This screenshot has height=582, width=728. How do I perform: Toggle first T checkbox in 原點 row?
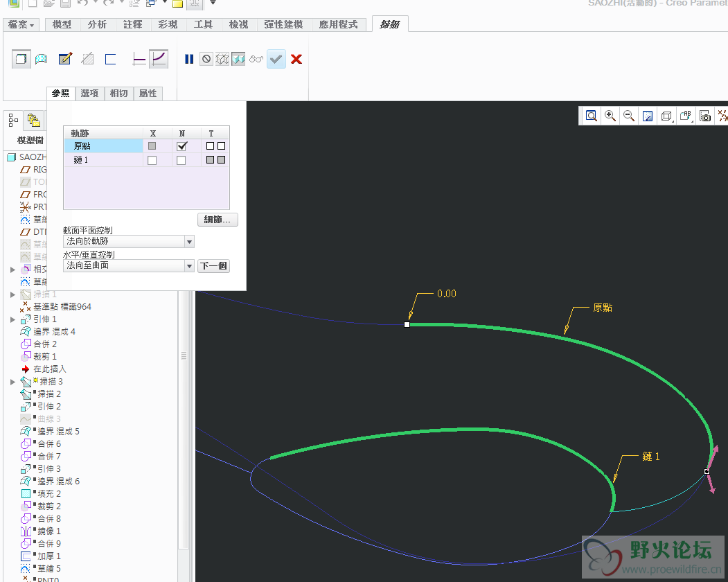(210, 146)
